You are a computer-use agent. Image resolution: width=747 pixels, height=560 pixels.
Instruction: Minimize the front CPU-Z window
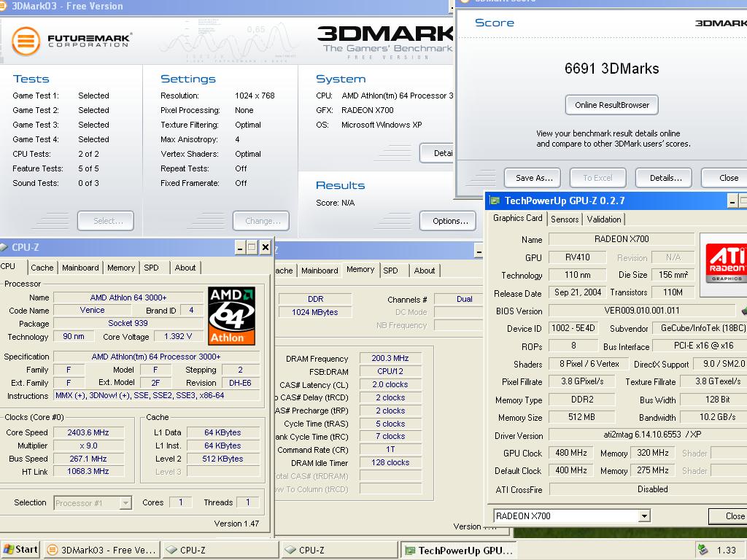pos(240,247)
